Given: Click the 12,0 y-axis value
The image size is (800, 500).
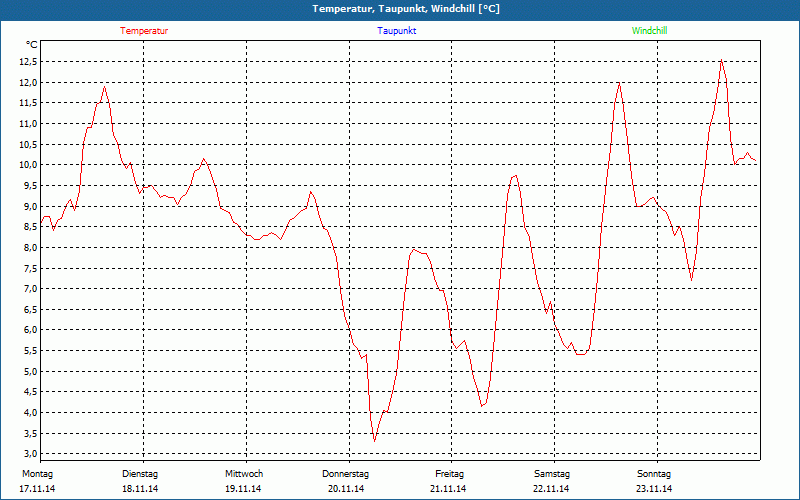Looking at the screenshot, I should click(29, 83).
